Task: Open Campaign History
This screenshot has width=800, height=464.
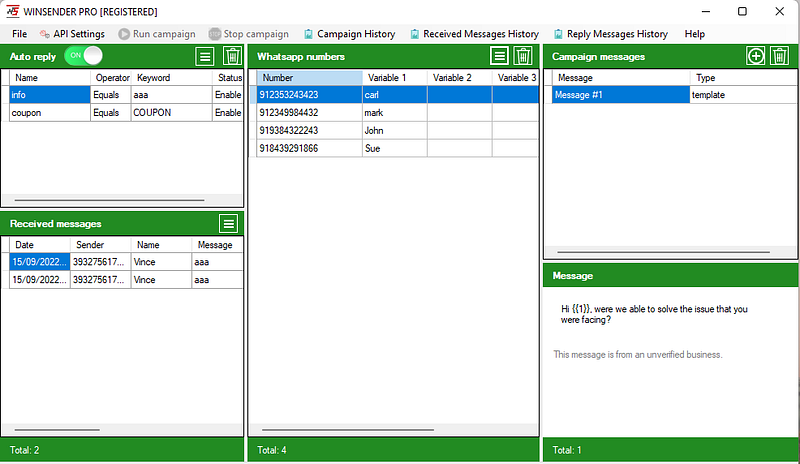Action: point(349,34)
